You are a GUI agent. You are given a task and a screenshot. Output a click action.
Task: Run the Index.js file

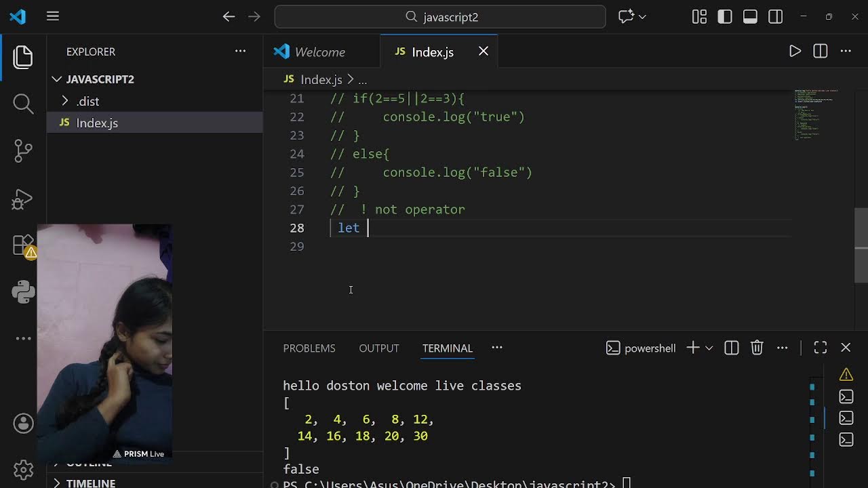click(x=795, y=52)
